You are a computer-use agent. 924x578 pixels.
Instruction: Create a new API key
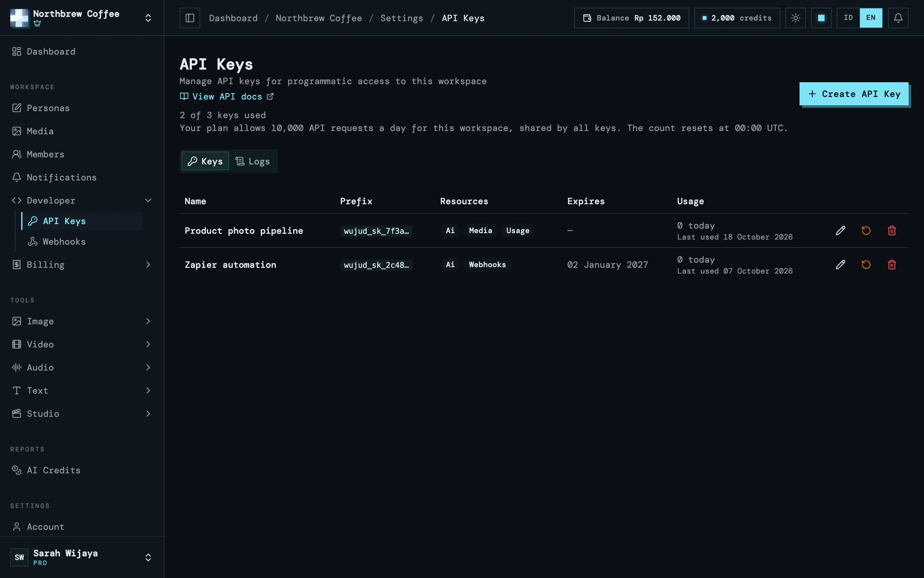(854, 94)
